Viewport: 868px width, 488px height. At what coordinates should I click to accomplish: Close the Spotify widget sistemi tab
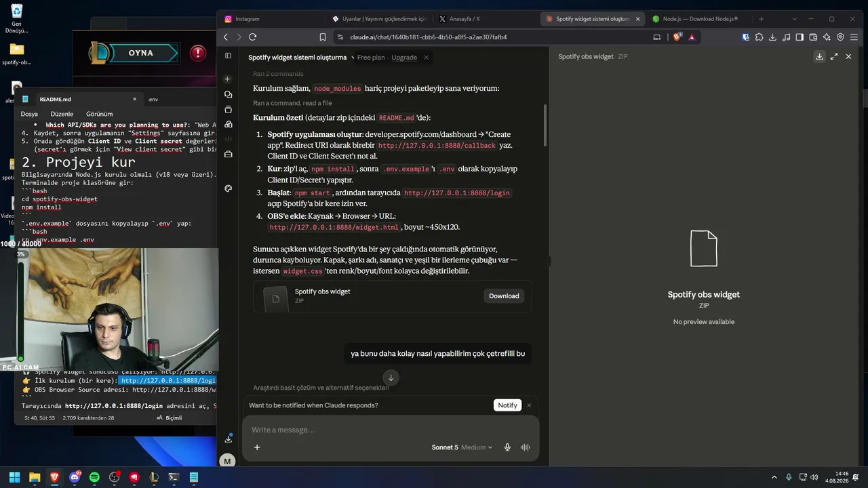click(x=637, y=19)
